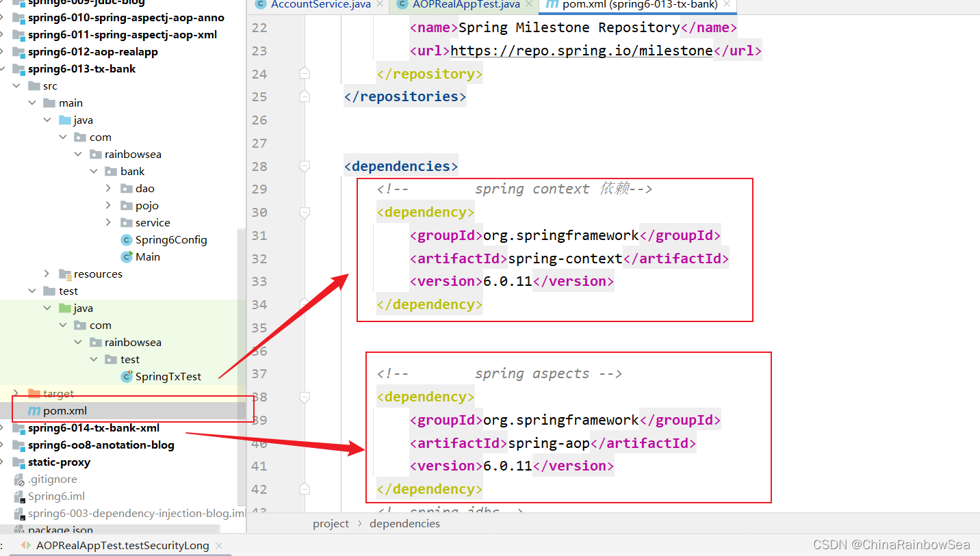Click the Spring6Config class icon

click(126, 239)
